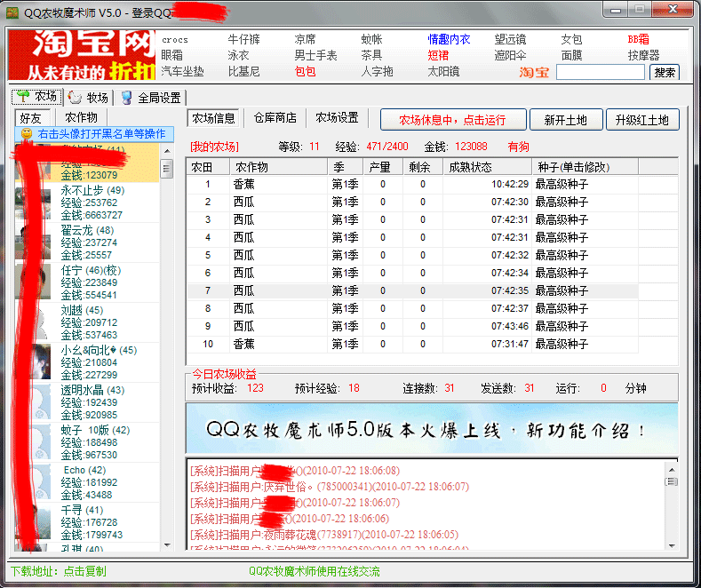Screen dimensions: 701x588
Task: Click the 产量 column header
Action: tap(383, 167)
